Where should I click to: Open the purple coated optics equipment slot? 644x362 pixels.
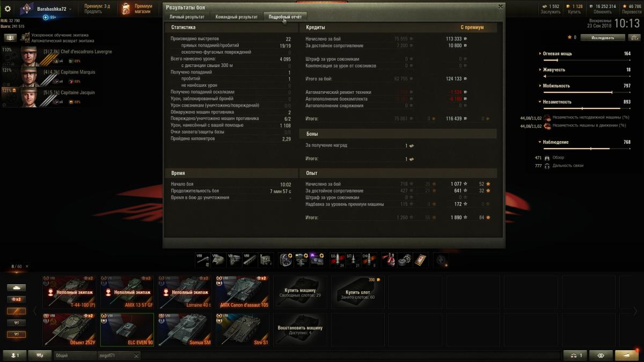pos(317,260)
